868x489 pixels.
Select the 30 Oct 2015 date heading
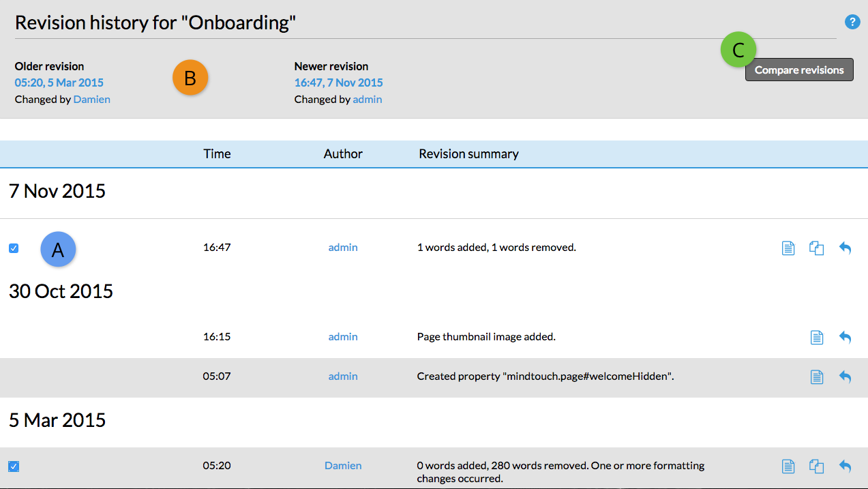(x=61, y=291)
